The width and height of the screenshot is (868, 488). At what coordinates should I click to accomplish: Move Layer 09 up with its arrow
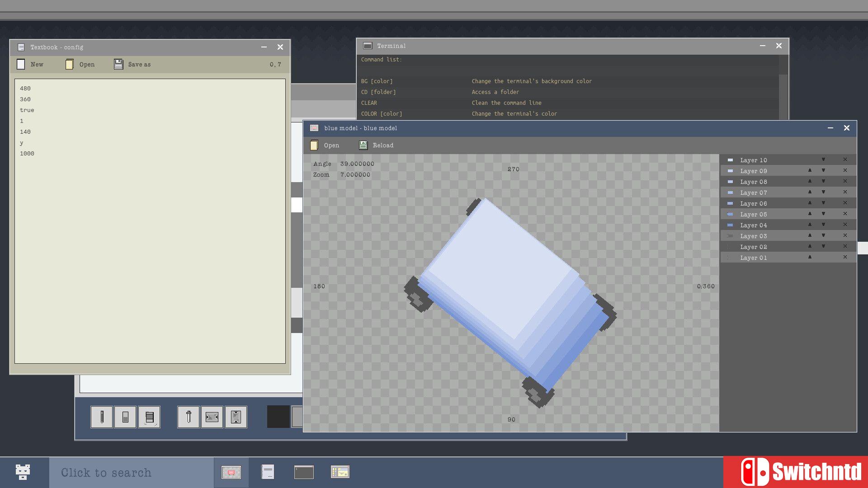(810, 170)
